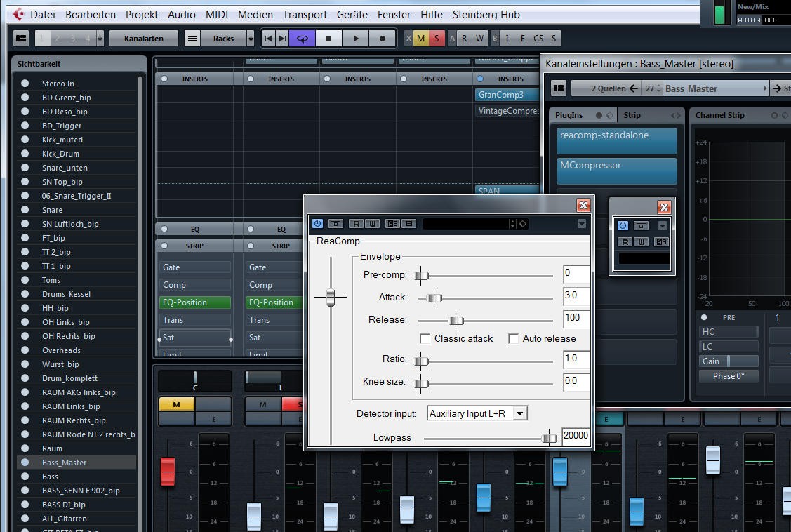Open the rack settings list icon beside Racks

coord(192,39)
